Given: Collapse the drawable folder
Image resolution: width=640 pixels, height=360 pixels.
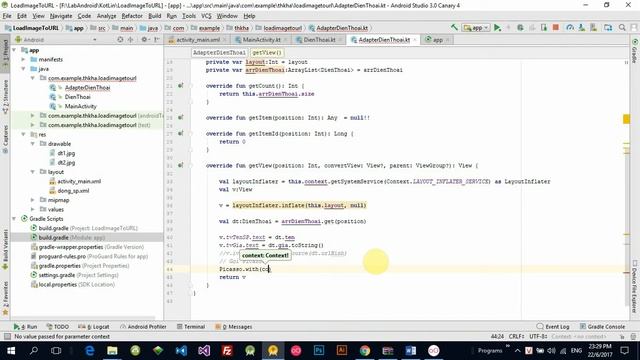Looking at the screenshot, I should click(33, 144).
